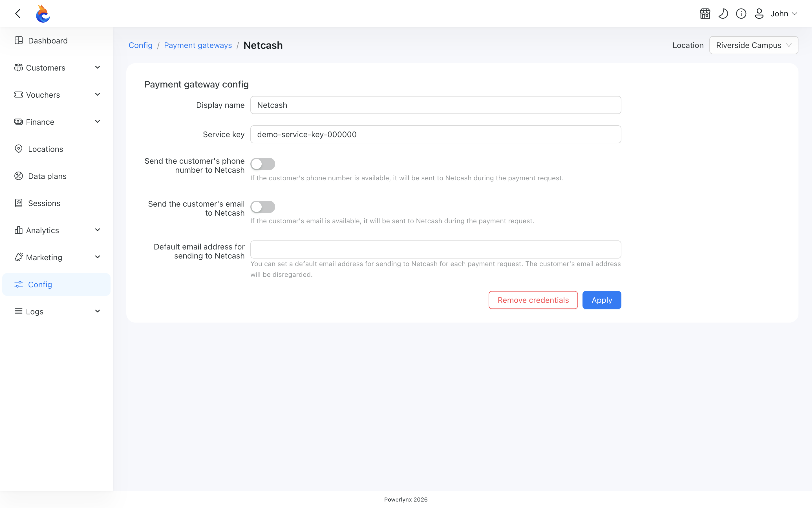Click the back arrow icon
The height and width of the screenshot is (508, 812).
point(18,14)
